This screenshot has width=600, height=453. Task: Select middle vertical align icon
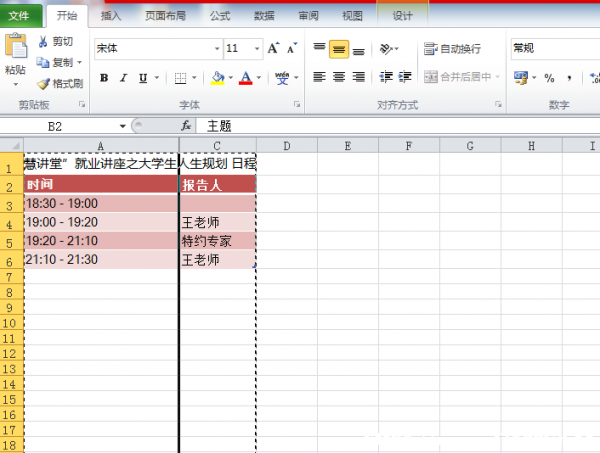click(x=339, y=49)
